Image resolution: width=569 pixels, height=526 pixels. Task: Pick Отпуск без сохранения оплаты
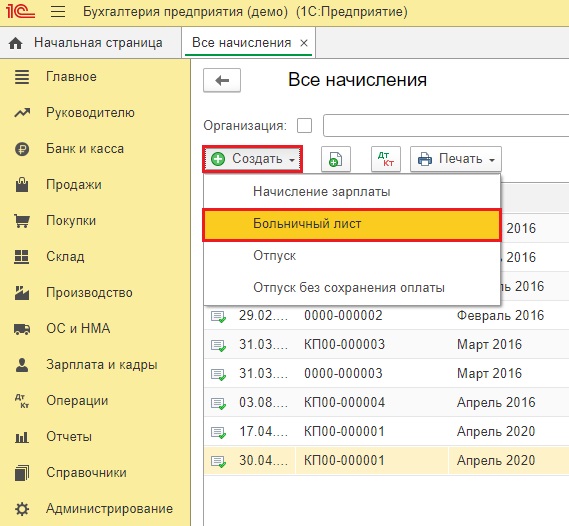pyautogui.click(x=352, y=288)
